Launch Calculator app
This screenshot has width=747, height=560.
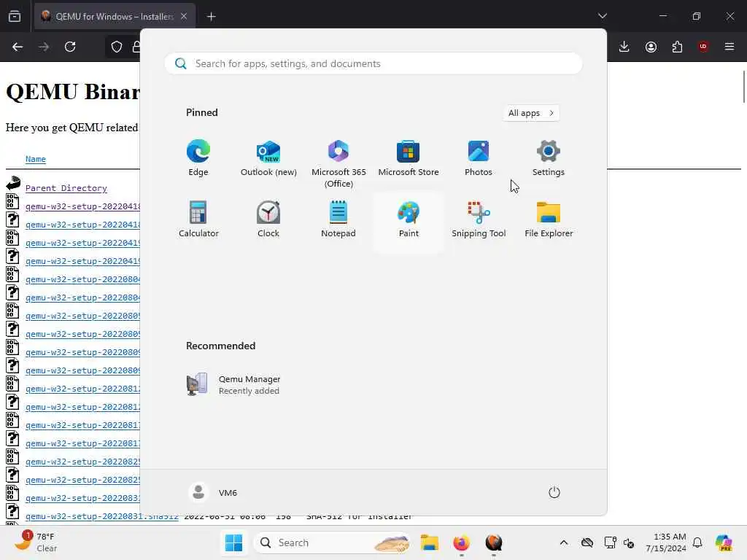[x=198, y=219]
